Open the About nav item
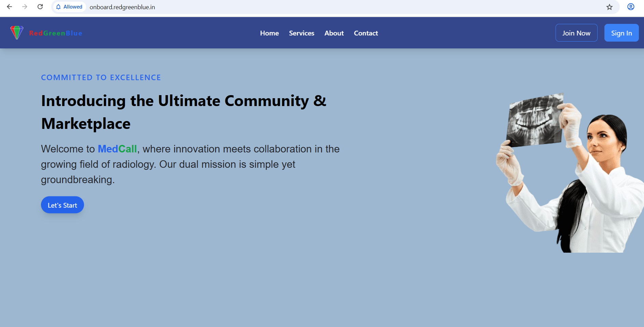 334,33
